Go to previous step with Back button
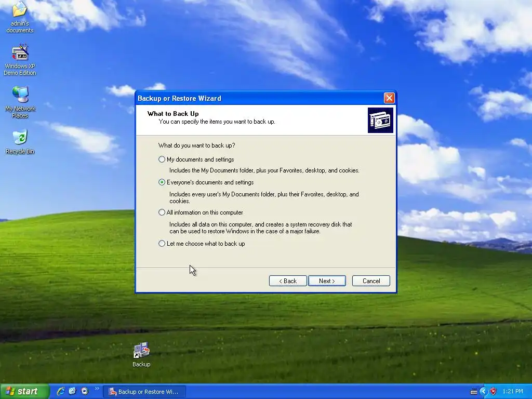This screenshot has width=532, height=399. [x=288, y=281]
